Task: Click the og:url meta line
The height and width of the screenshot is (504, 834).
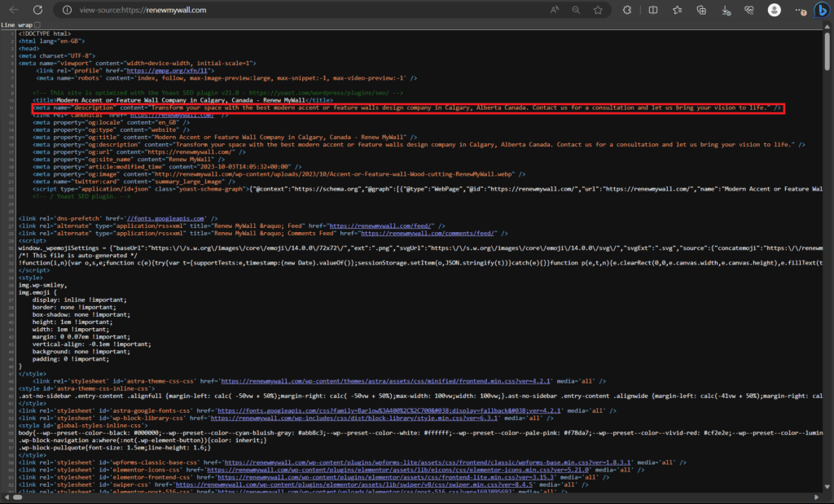Action: coord(138,152)
